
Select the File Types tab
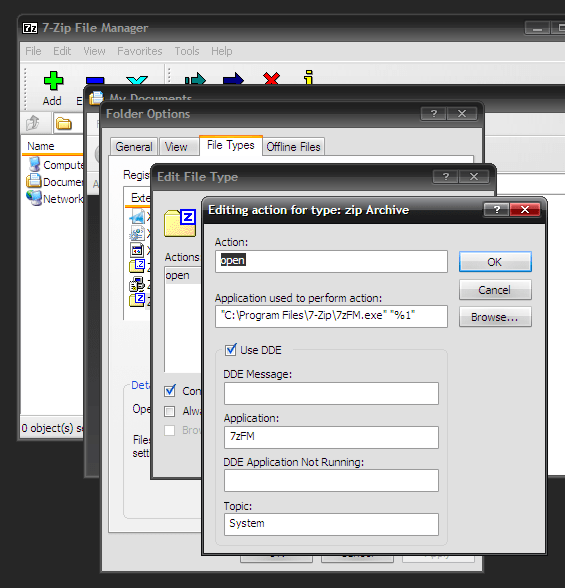(x=231, y=145)
